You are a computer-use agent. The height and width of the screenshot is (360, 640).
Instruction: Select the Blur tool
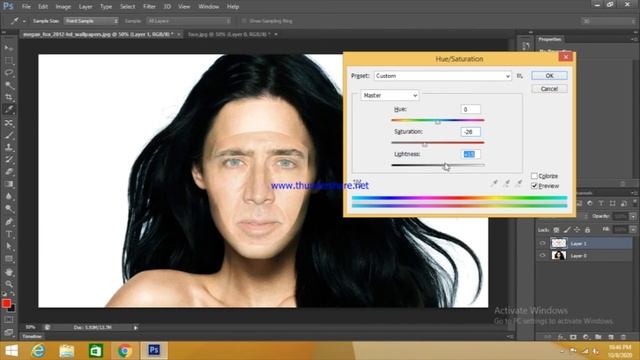9,196
